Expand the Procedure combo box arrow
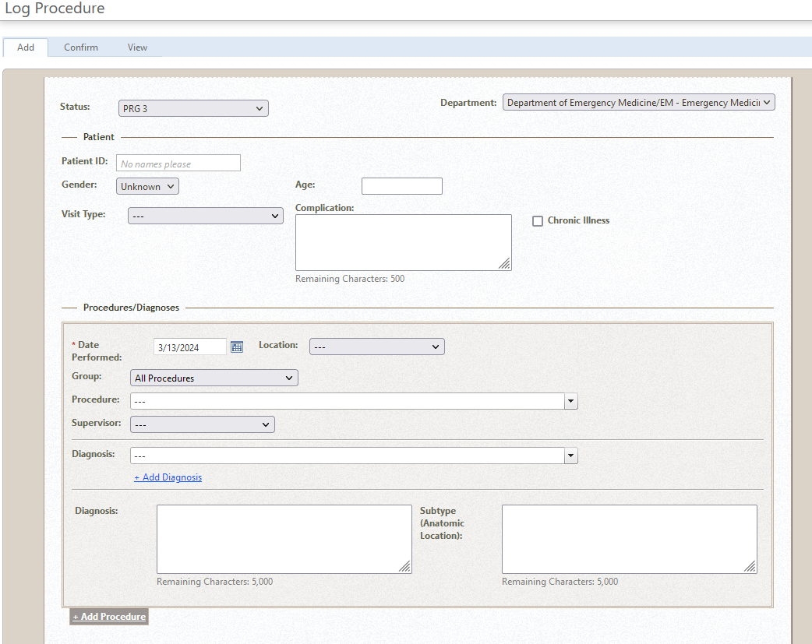Image resolution: width=812 pixels, height=644 pixels. click(570, 401)
